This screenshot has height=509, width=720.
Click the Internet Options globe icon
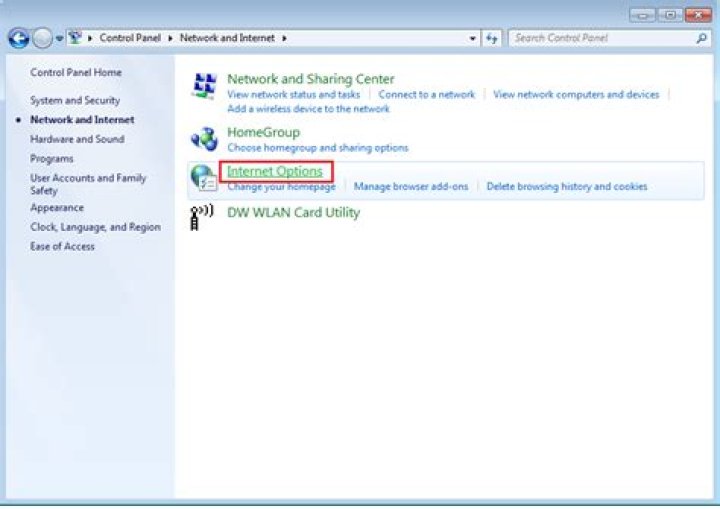(204, 178)
